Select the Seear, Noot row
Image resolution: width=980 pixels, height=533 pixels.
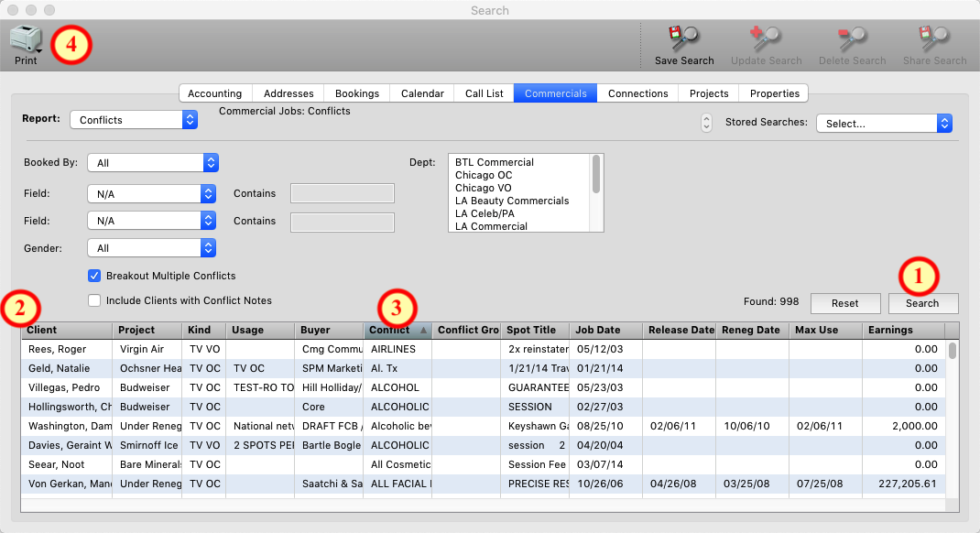pyautogui.click(x=483, y=464)
